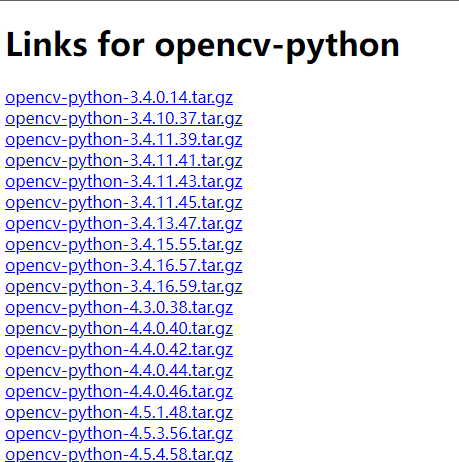The height and width of the screenshot is (462, 459).
Task: Download opencv-python-4.3.0.38.tar.gz
Action: pyautogui.click(x=119, y=308)
